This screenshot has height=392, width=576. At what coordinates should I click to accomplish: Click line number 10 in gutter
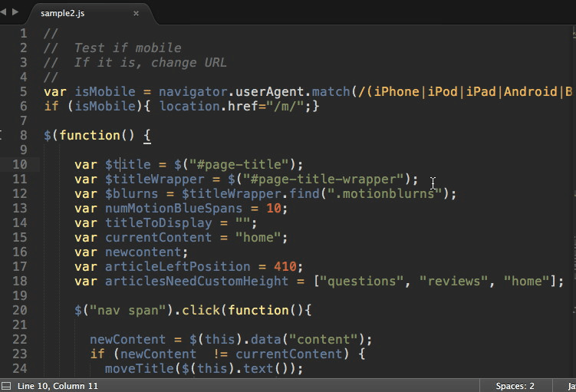click(20, 164)
